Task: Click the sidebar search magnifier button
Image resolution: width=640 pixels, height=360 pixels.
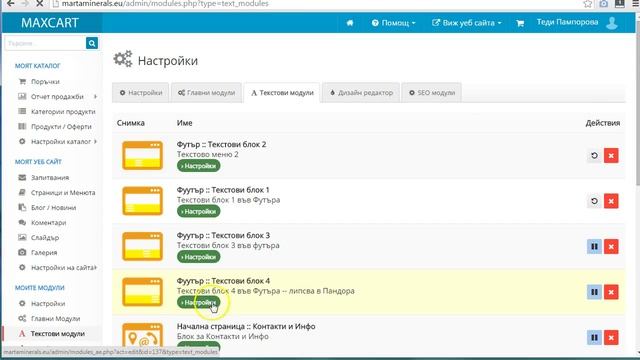Action: [92, 43]
